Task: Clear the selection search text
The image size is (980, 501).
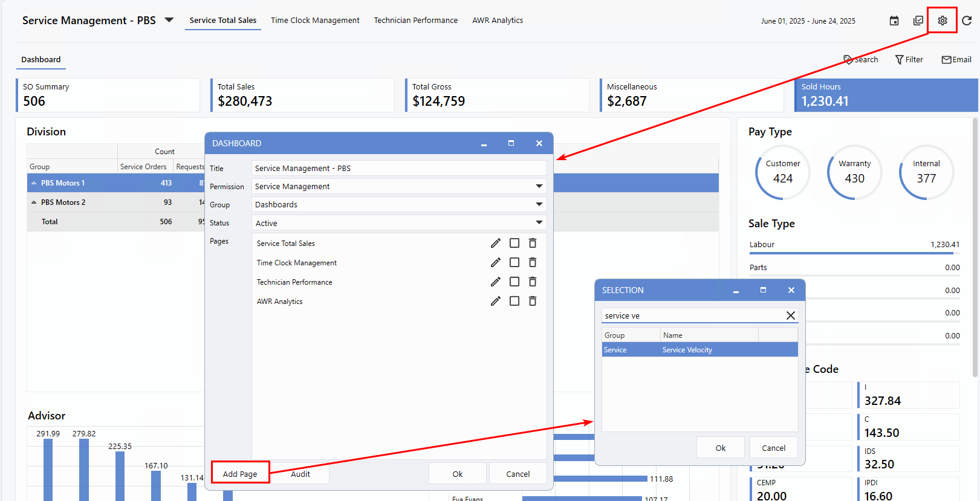Action: click(790, 315)
